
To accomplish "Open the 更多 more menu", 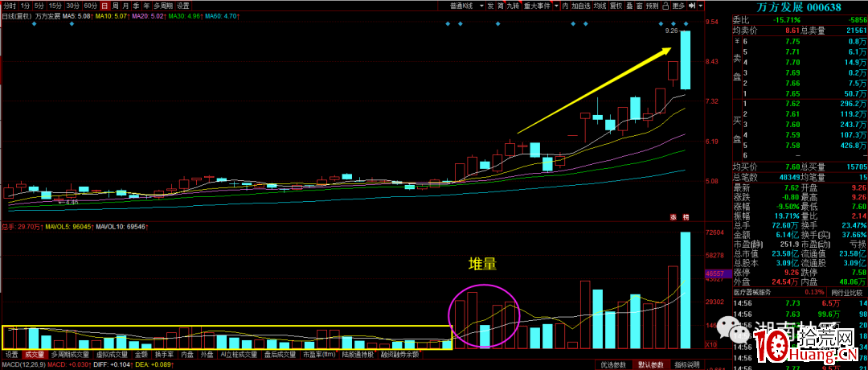I will (x=678, y=6).
